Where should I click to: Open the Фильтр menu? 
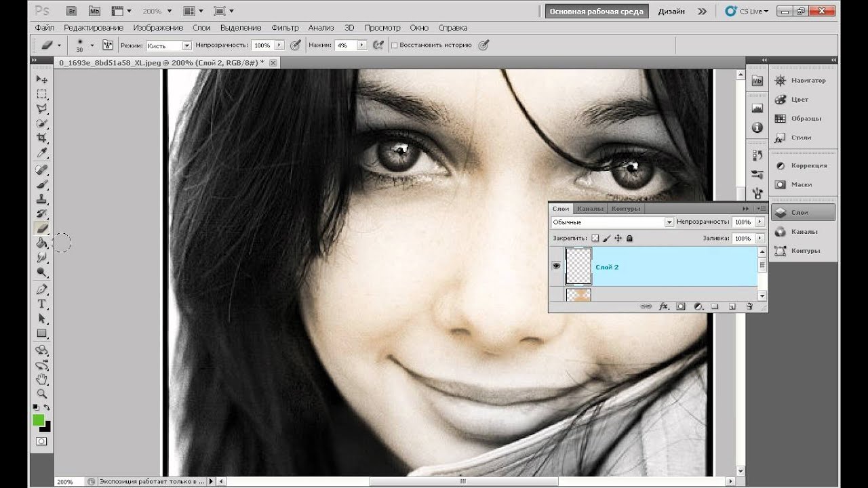(285, 28)
